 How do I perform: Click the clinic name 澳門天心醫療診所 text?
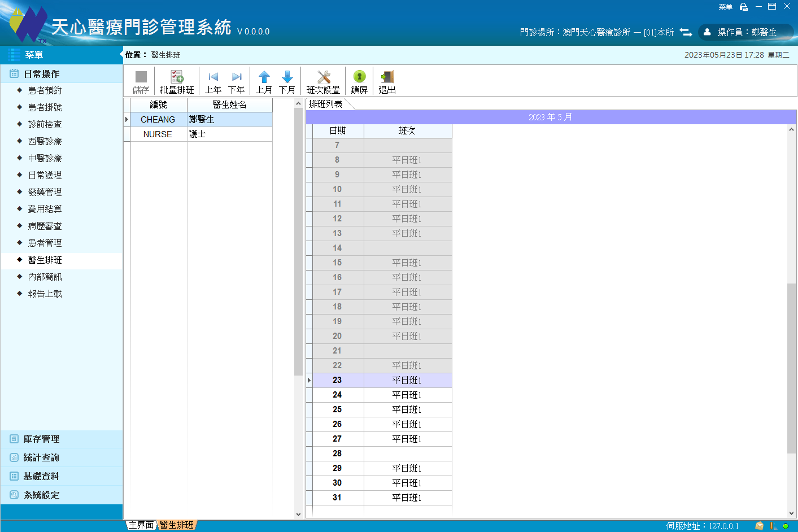pos(596,32)
